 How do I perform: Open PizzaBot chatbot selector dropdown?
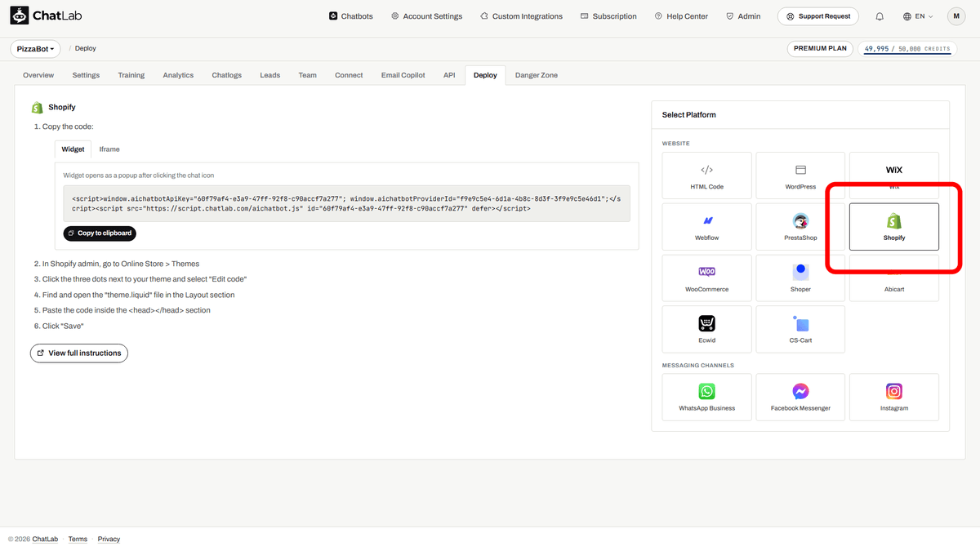point(36,49)
